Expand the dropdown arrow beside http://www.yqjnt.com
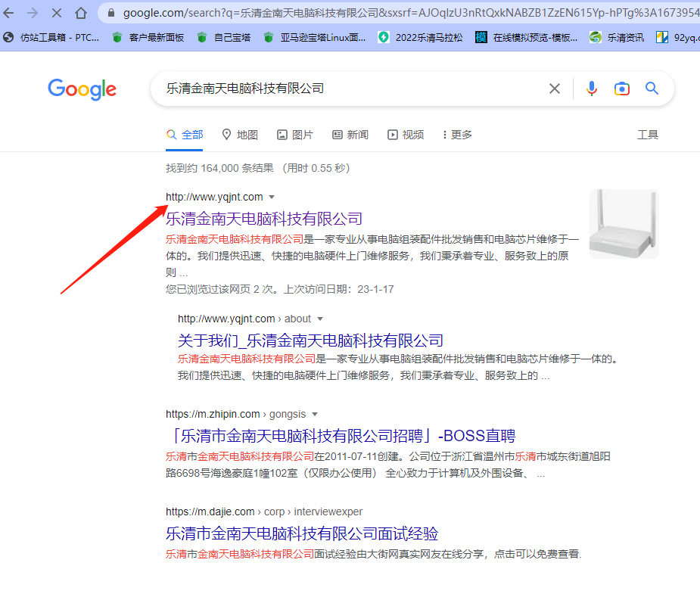This screenshot has height=594, width=700. coord(272,197)
